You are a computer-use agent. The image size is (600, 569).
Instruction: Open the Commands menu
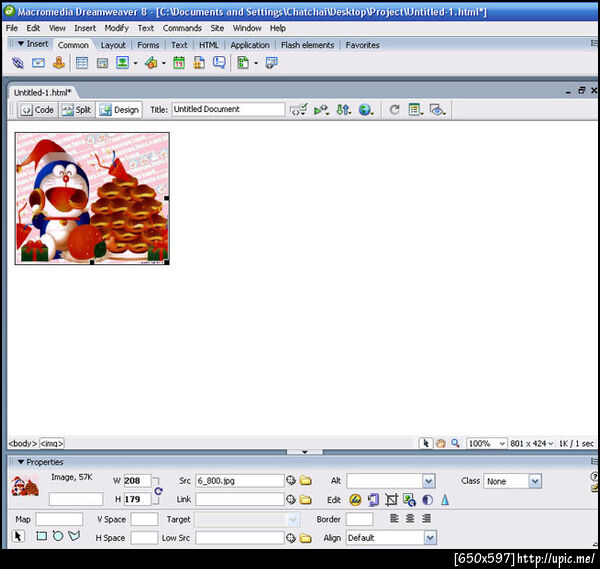[182, 28]
